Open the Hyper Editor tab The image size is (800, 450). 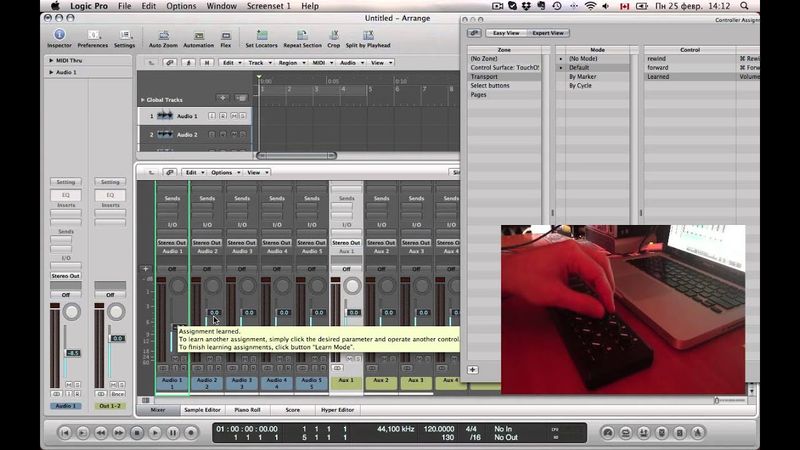tap(337, 410)
